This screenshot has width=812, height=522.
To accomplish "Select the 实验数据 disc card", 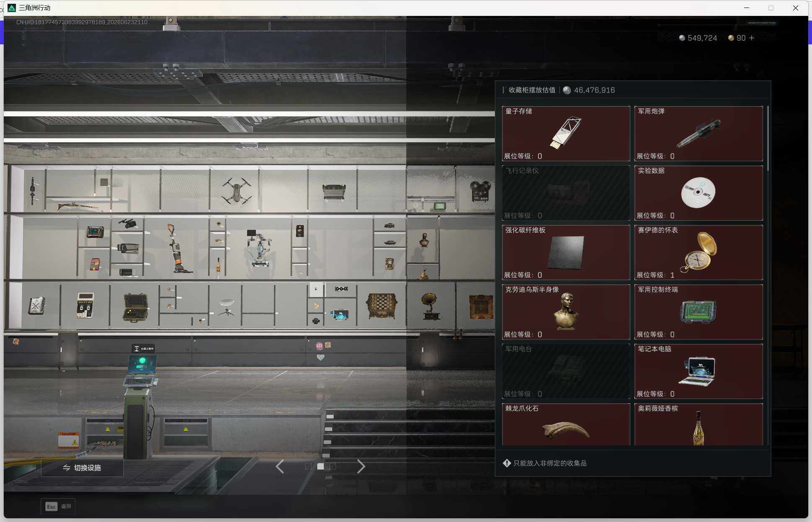I will pyautogui.click(x=698, y=193).
